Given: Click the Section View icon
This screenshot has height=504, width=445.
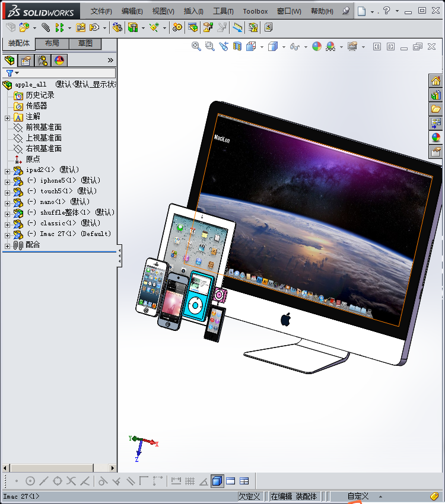Looking at the screenshot, I should 237,47.
